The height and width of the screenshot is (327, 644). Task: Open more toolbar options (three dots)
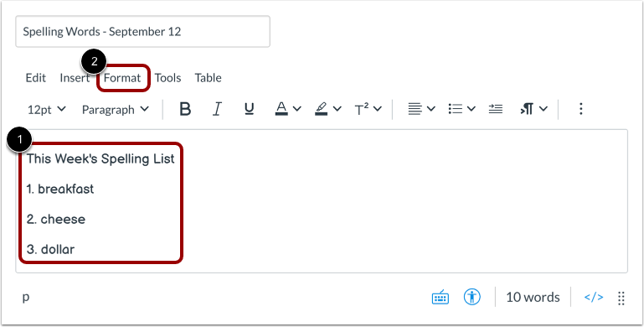click(580, 109)
